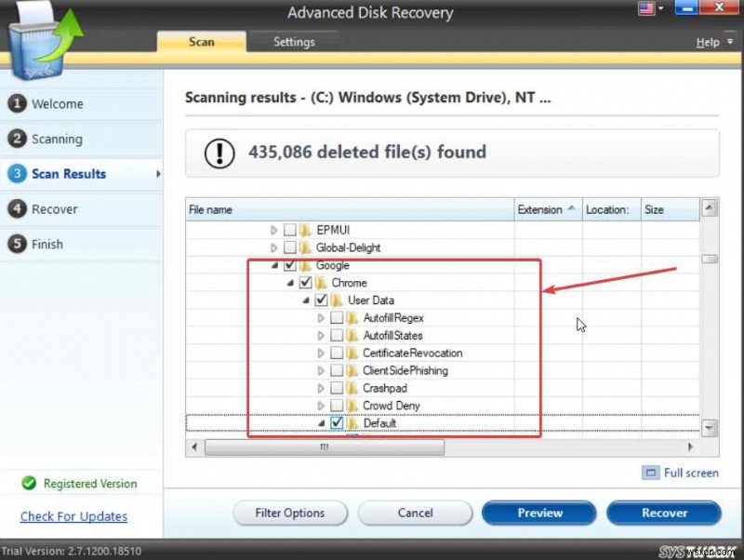Check the AutofillRegex checkbox

point(339,317)
